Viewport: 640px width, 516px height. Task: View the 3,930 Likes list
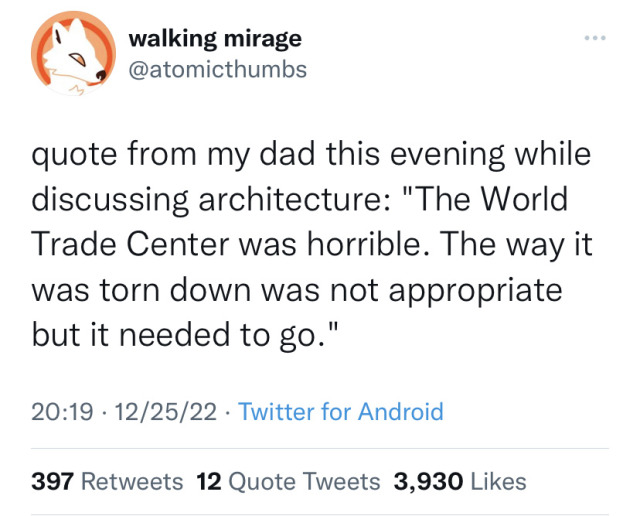[x=460, y=481]
